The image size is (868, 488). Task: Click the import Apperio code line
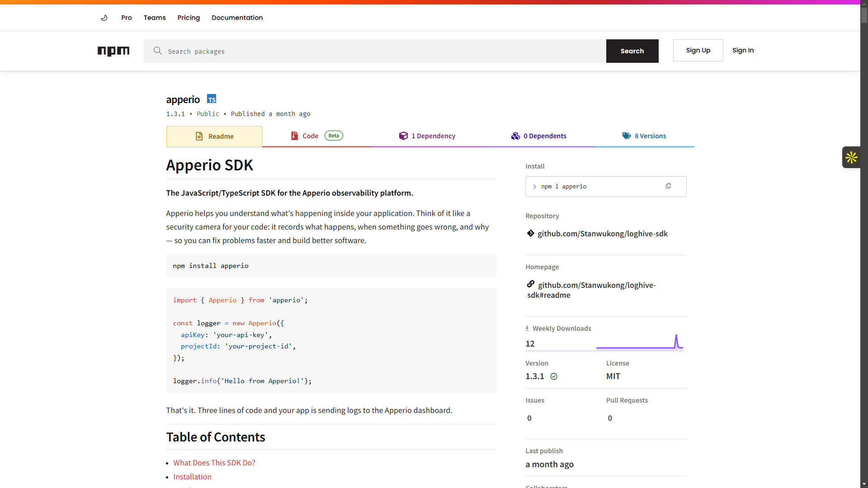pyautogui.click(x=240, y=300)
